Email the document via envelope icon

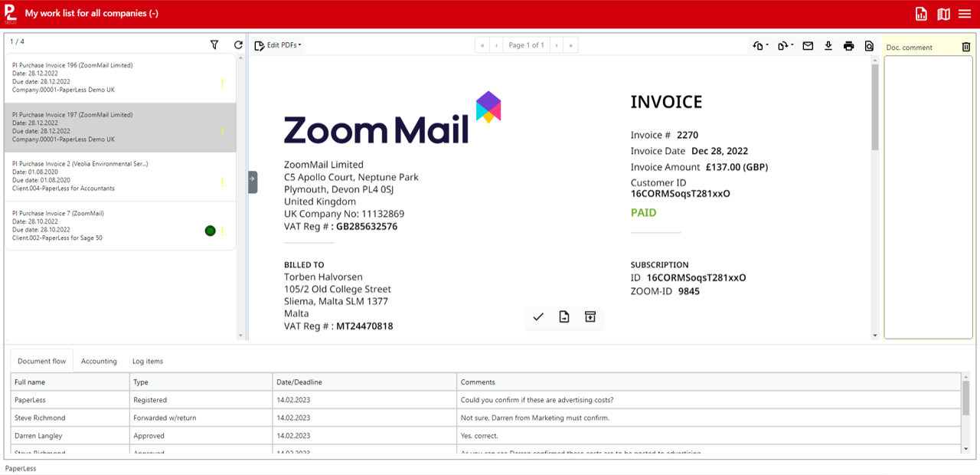(808, 46)
